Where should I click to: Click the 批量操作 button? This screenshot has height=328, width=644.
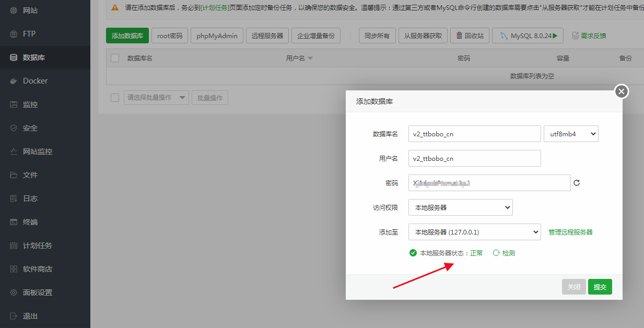(x=210, y=97)
